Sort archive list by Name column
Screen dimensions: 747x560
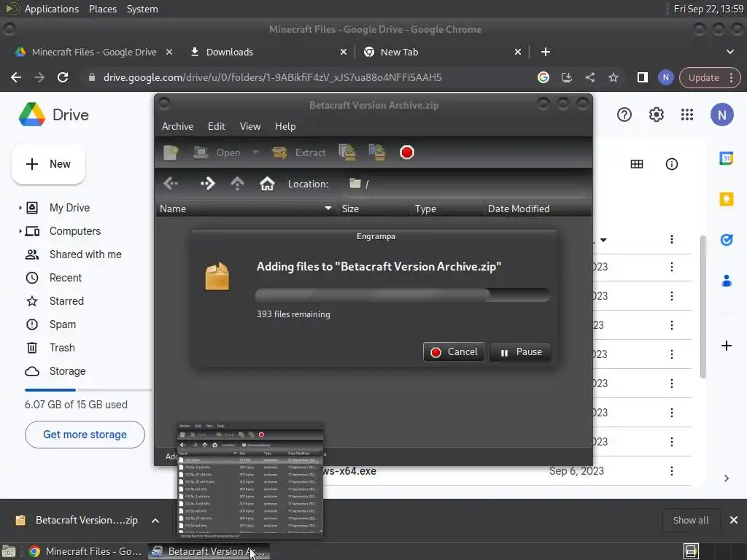coord(246,209)
